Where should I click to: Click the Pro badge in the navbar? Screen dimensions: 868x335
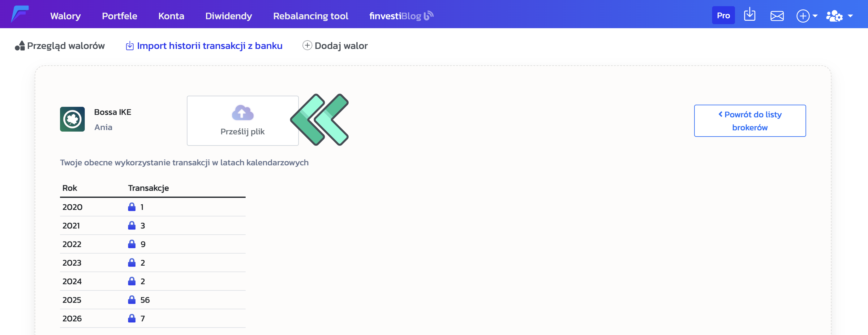tap(724, 15)
